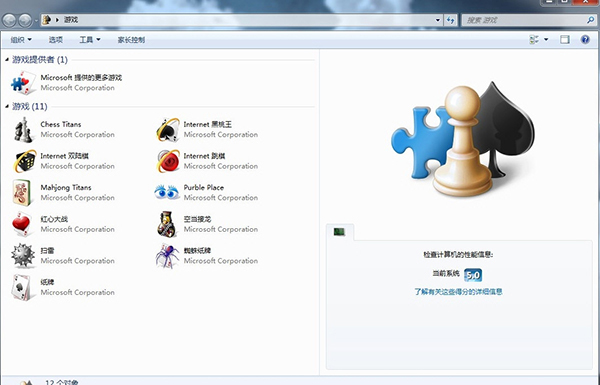Toggle the preview pane icon
This screenshot has height=385, width=600.
coord(565,39)
